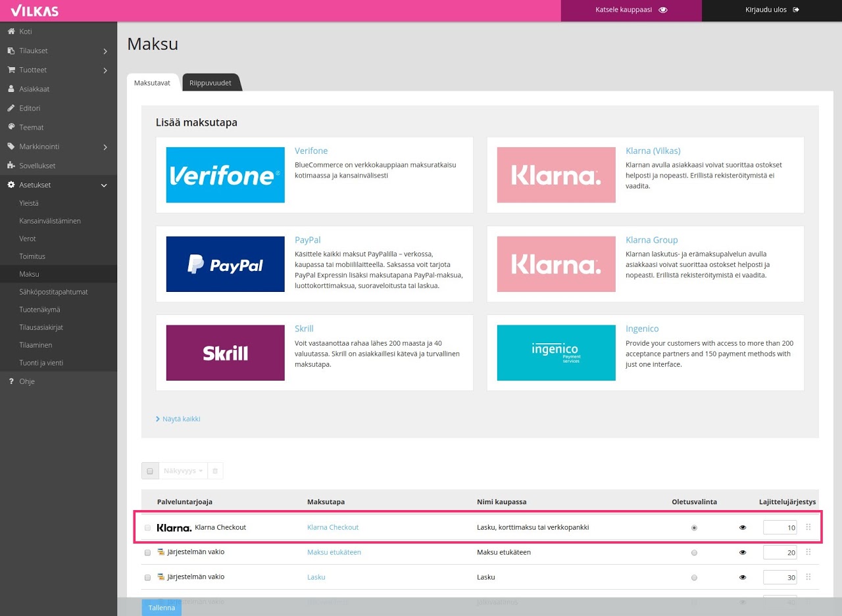Click the Ingenico logo thumbnail
The width and height of the screenshot is (842, 616).
coord(556,353)
